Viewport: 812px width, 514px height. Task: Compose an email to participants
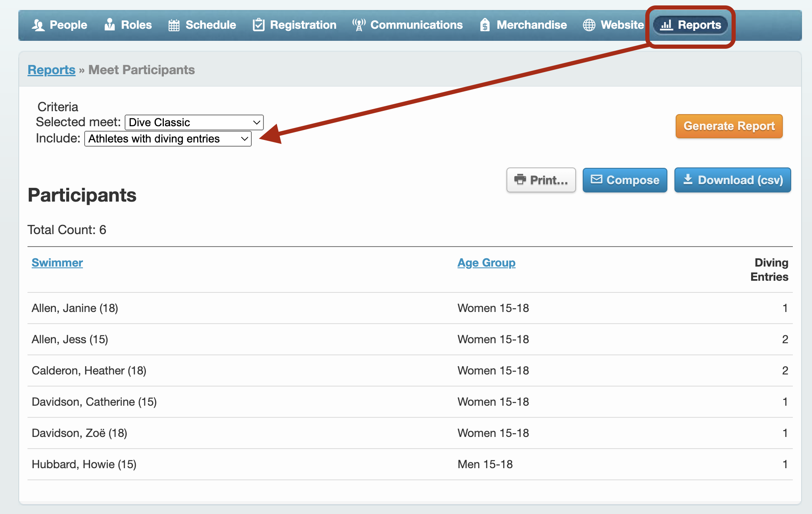pos(625,180)
